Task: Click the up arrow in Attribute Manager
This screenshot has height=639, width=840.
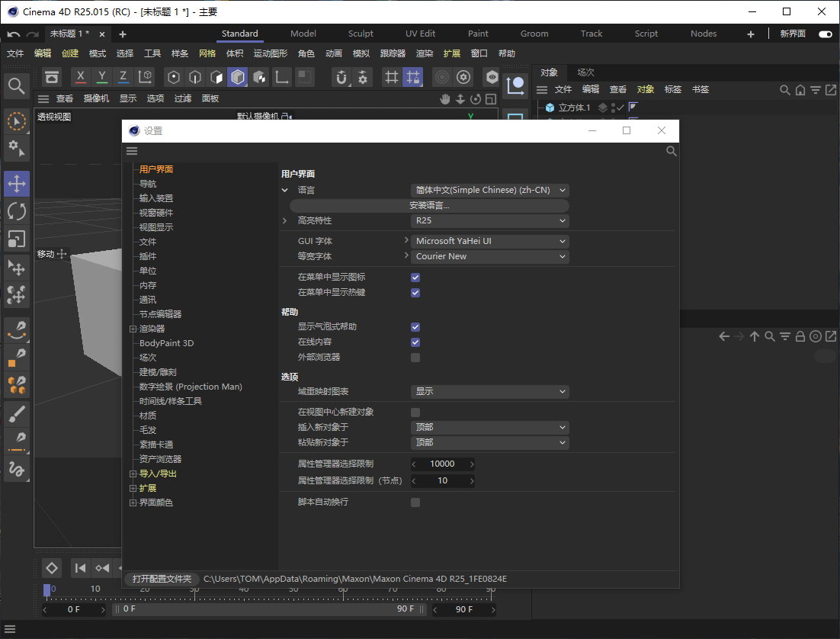Action: click(x=755, y=336)
